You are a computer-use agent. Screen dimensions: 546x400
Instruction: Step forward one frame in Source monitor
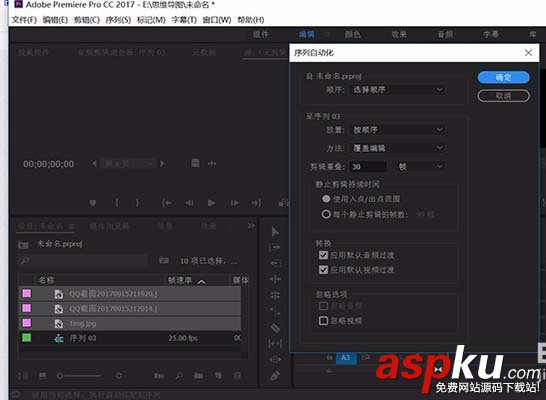tap(235, 203)
